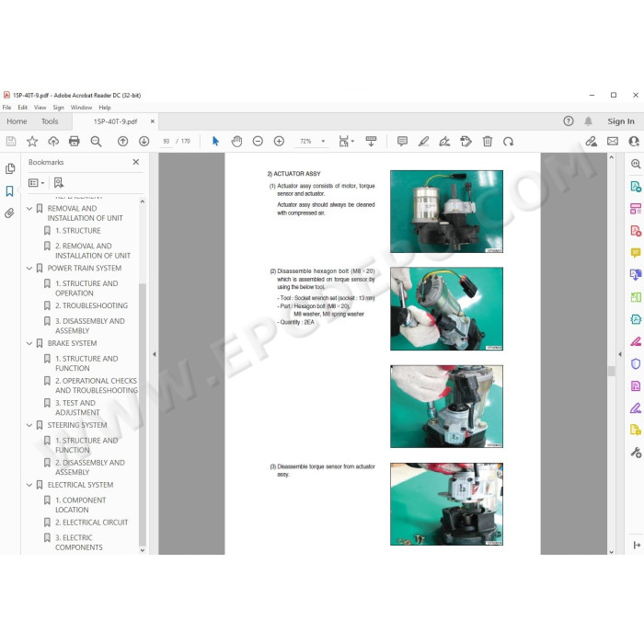The width and height of the screenshot is (644, 644).
Task: Click the upload to cloud icon
Action: click(53, 142)
